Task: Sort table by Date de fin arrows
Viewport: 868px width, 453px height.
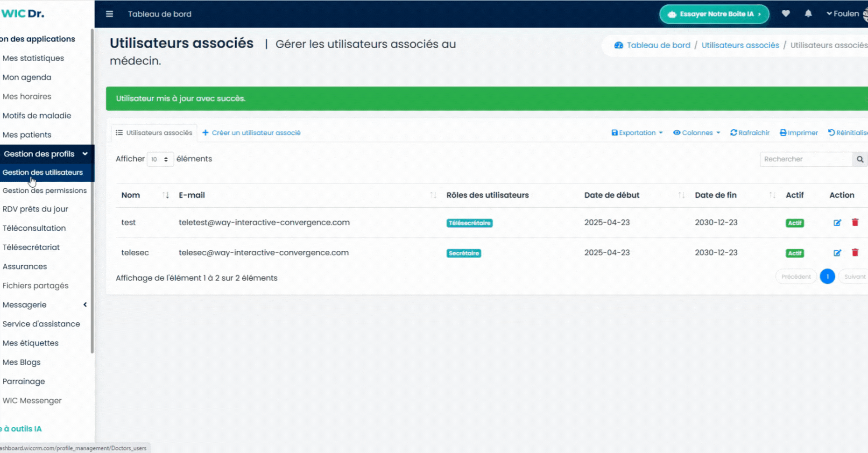Action: click(772, 195)
